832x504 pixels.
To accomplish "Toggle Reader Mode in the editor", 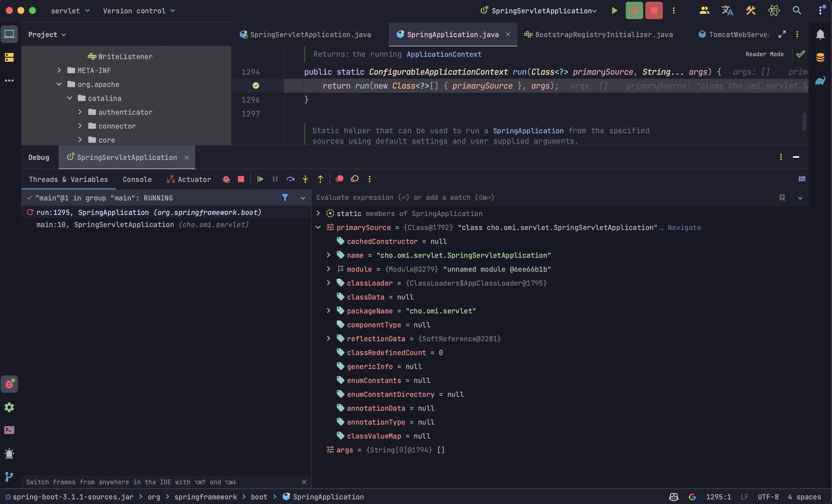I will click(765, 54).
